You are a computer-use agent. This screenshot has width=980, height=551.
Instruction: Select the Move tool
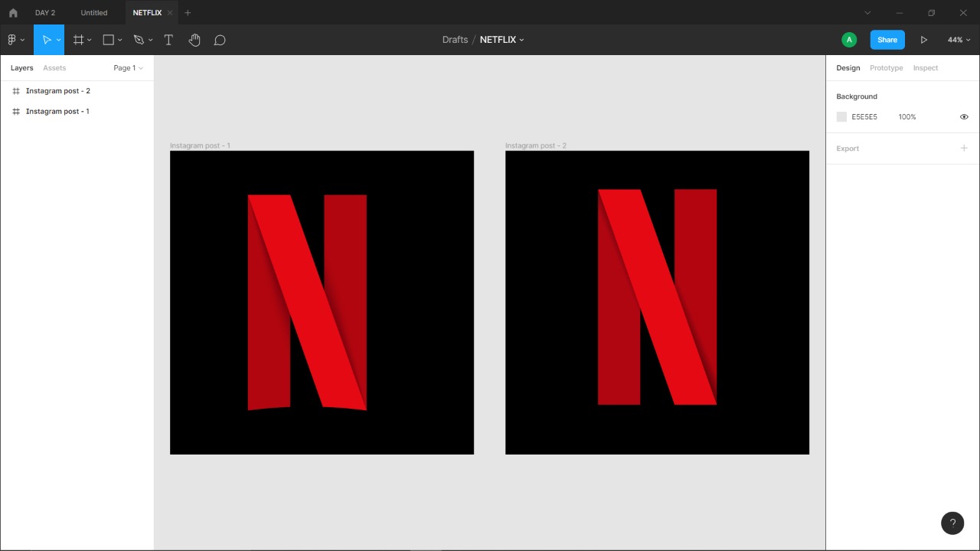coord(47,40)
